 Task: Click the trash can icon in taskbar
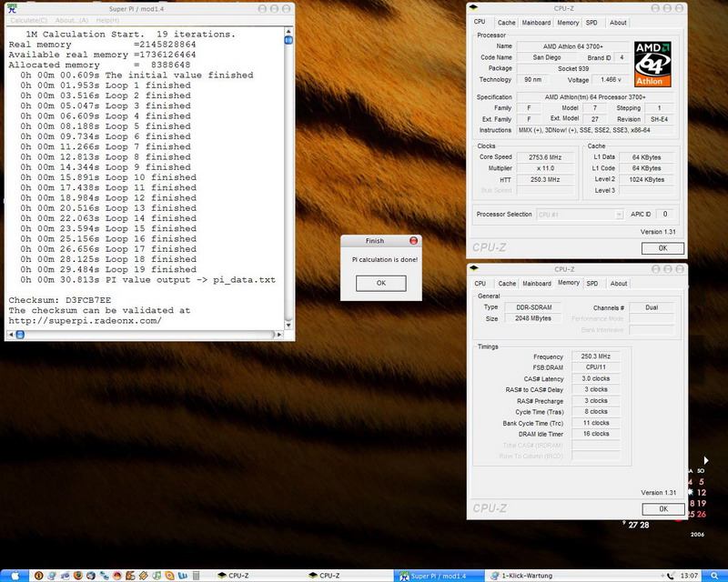coord(196,576)
